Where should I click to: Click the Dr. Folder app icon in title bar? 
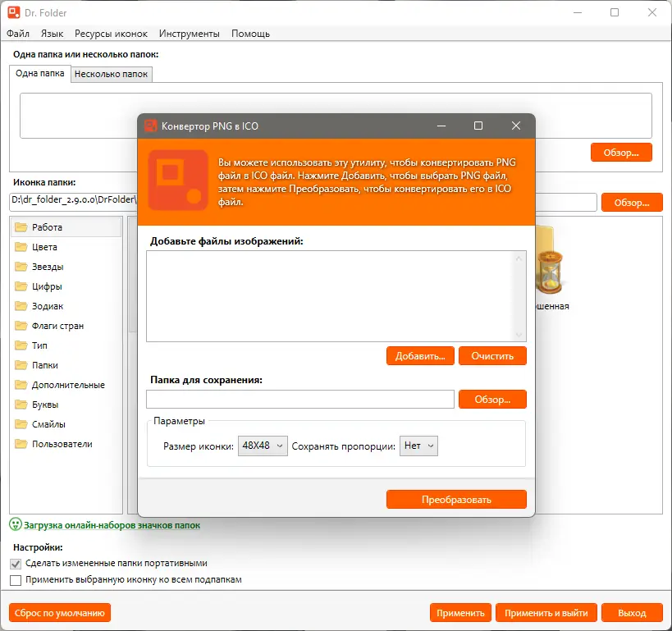(x=14, y=12)
